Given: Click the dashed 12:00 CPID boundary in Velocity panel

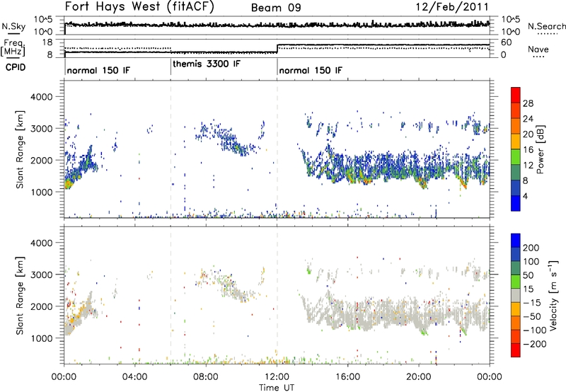Looking at the screenshot, I should (x=277, y=295).
